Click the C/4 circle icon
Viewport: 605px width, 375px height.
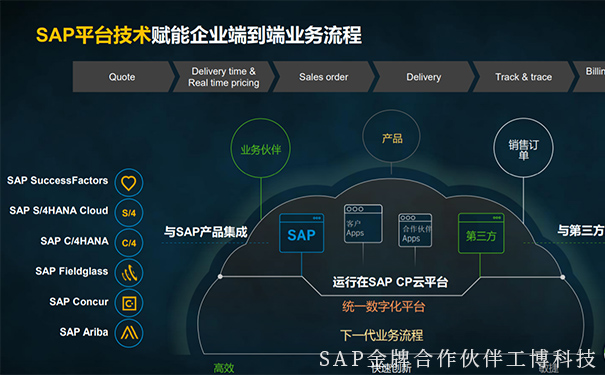129,243
